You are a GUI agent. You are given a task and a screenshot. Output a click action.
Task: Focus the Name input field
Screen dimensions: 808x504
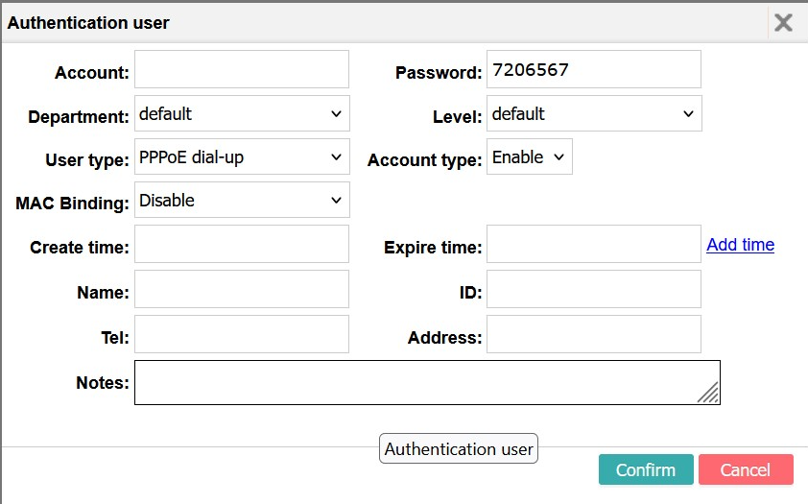242,289
